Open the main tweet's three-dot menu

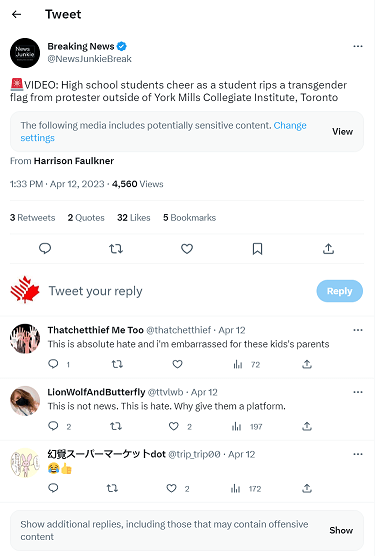pyautogui.click(x=358, y=46)
